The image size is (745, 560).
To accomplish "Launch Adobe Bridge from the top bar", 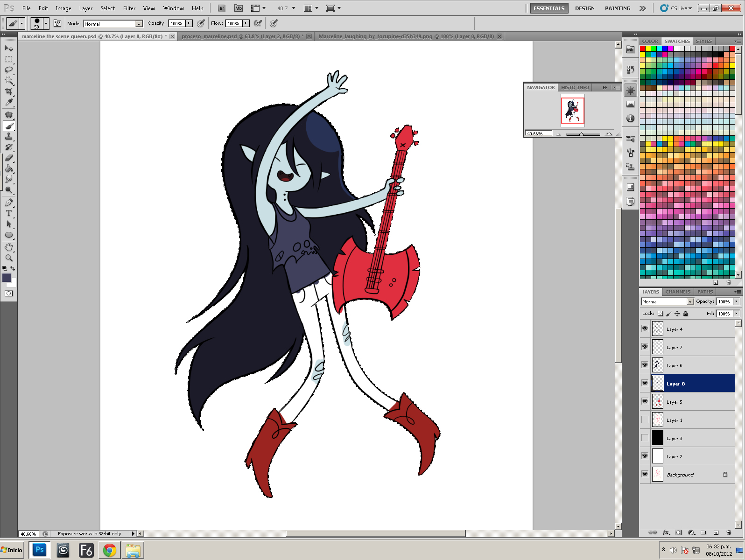I will click(222, 8).
